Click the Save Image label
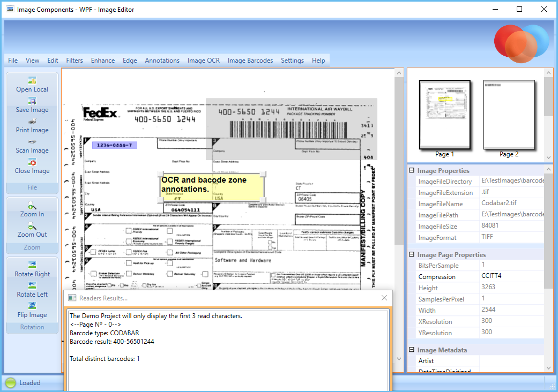Viewport: 558px width, 392px height. 32,110
